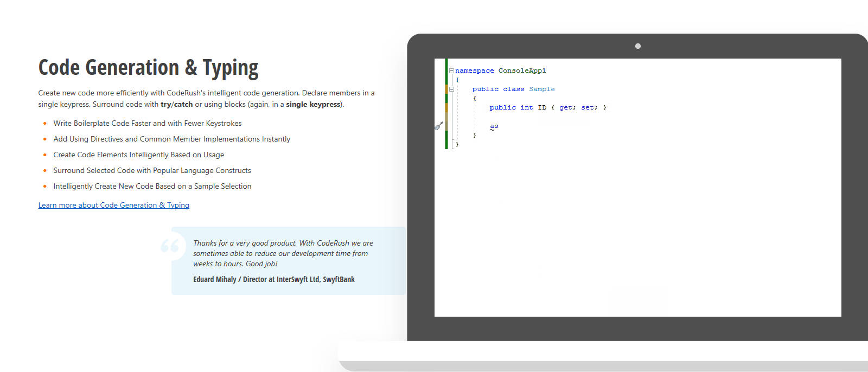Click the bold "single keypress" text
The height and width of the screenshot is (372, 868).
314,105
